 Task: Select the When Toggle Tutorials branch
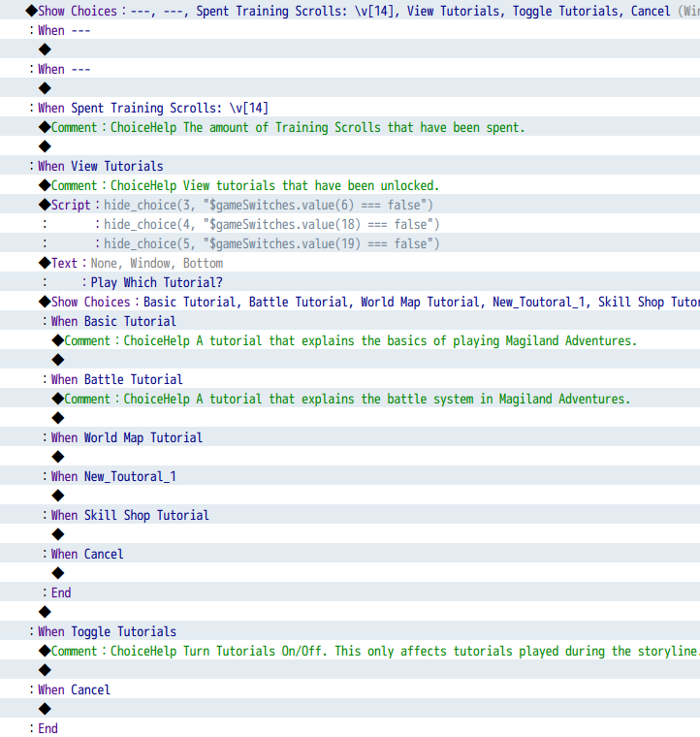click(x=350, y=631)
